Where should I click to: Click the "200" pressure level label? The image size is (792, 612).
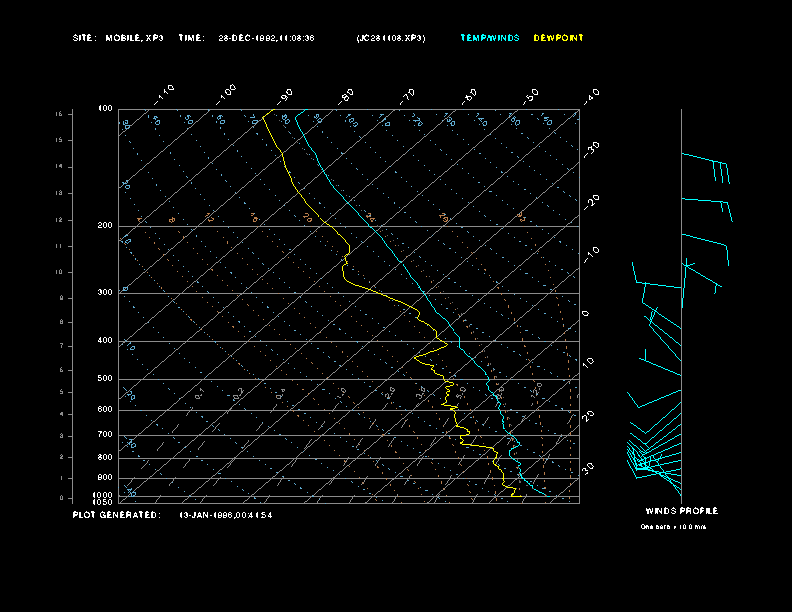click(105, 226)
